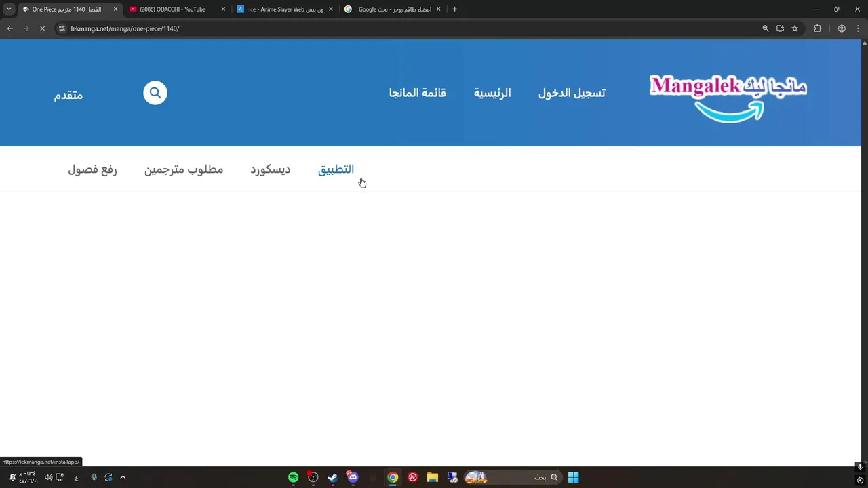Expand the tab search dropdown arrow

click(9, 9)
